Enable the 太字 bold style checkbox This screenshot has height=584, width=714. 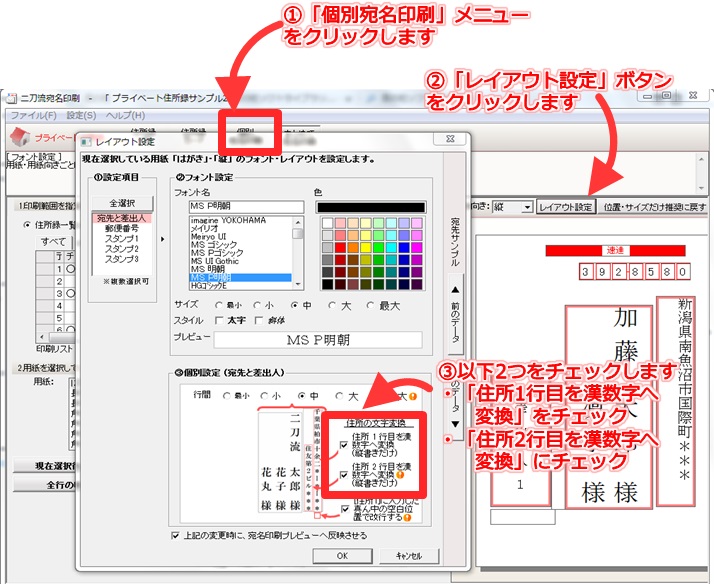[219, 320]
